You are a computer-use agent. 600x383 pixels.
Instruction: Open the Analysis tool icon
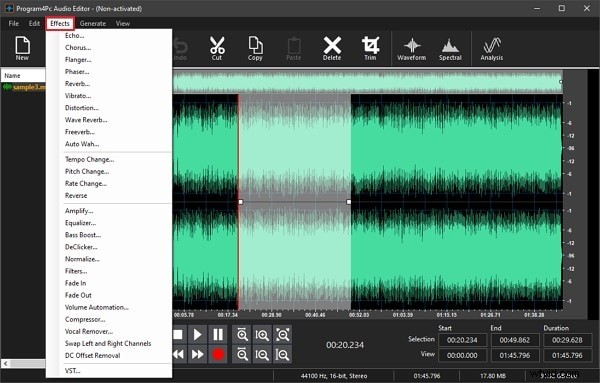(492, 48)
